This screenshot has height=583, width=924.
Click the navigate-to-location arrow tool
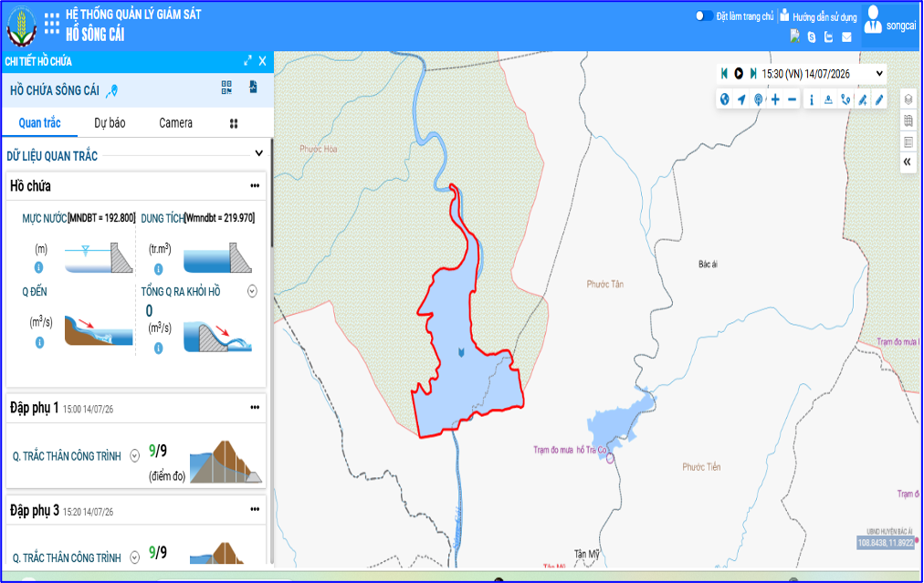741,99
